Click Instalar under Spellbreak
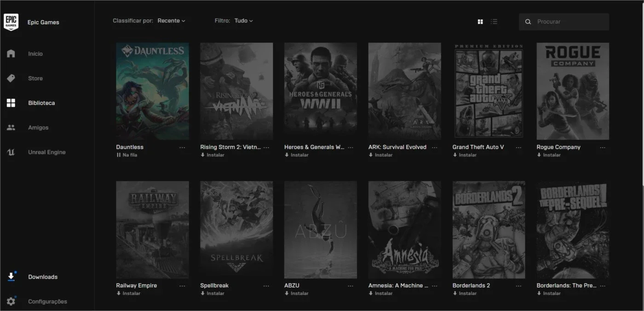The image size is (644, 311). coord(213,294)
